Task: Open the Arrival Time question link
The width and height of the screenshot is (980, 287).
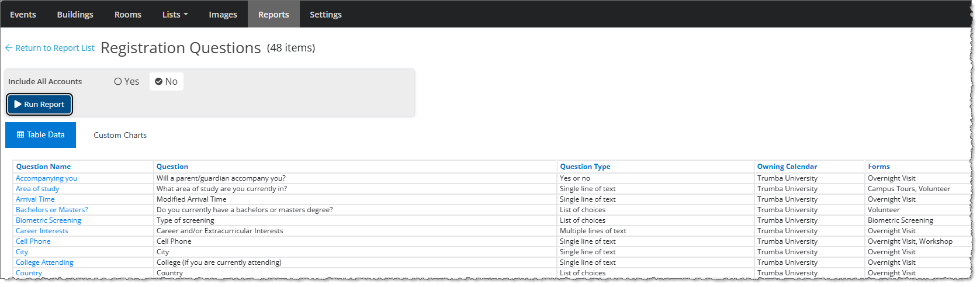Action: coord(35,199)
